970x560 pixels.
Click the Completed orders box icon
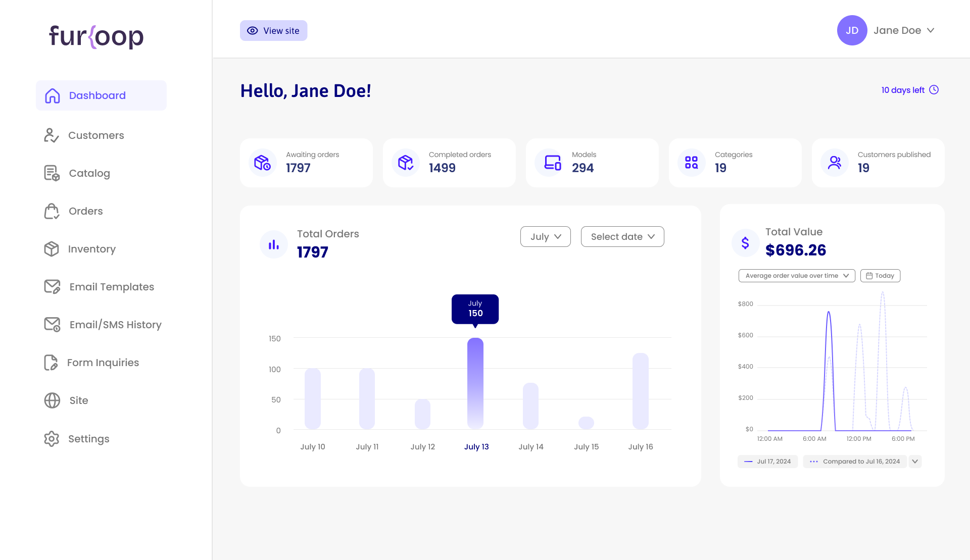click(406, 163)
